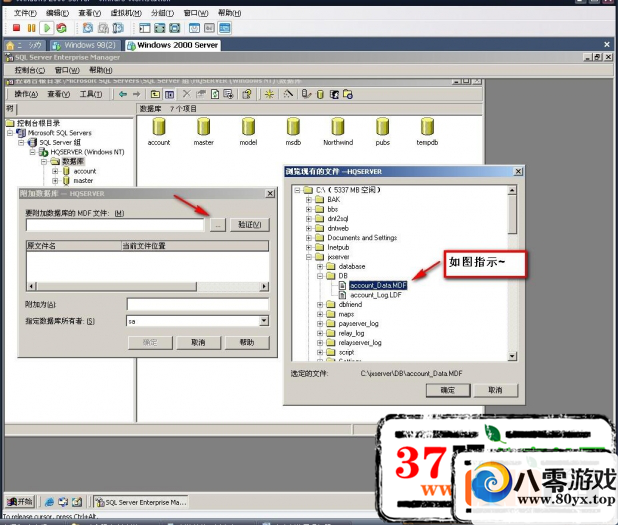Click the run a wizard wand icon
618x525 pixels.
(x=288, y=94)
